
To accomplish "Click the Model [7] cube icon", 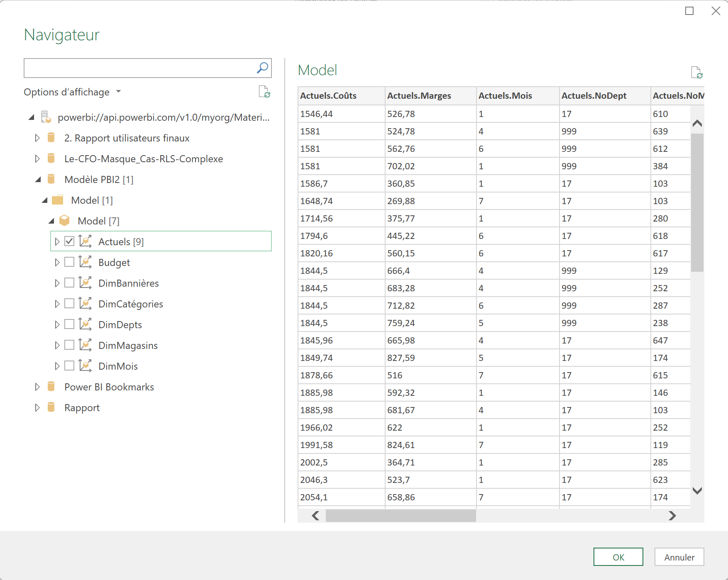I will [64, 220].
